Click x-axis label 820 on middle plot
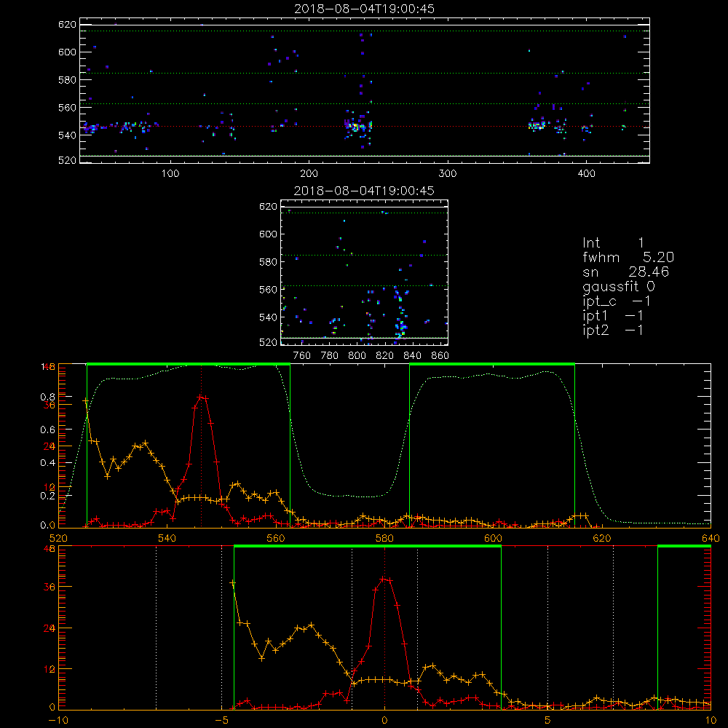This screenshot has width=728, height=728. point(385,356)
